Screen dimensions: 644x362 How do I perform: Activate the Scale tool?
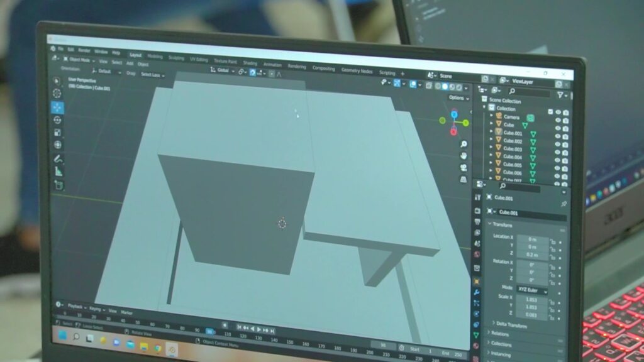coord(57,132)
